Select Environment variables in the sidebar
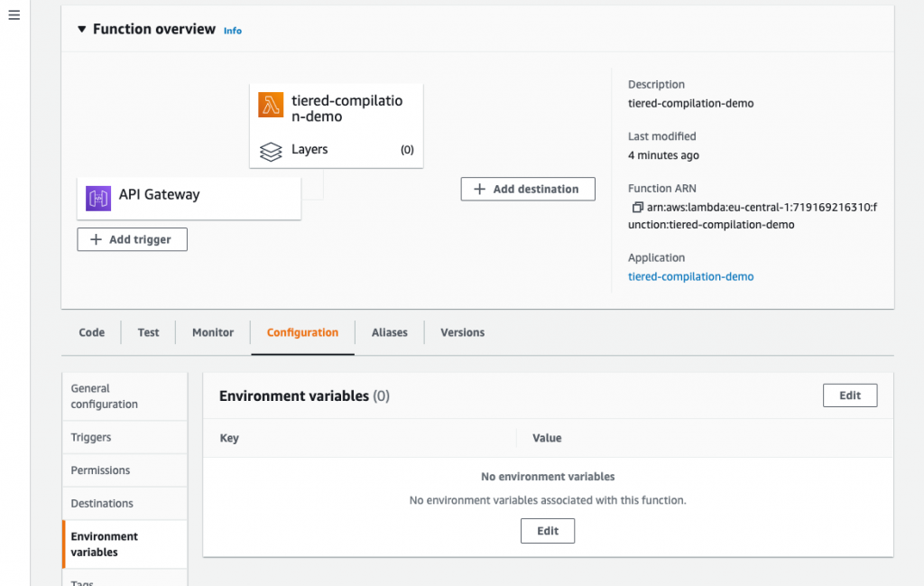 tap(125, 544)
